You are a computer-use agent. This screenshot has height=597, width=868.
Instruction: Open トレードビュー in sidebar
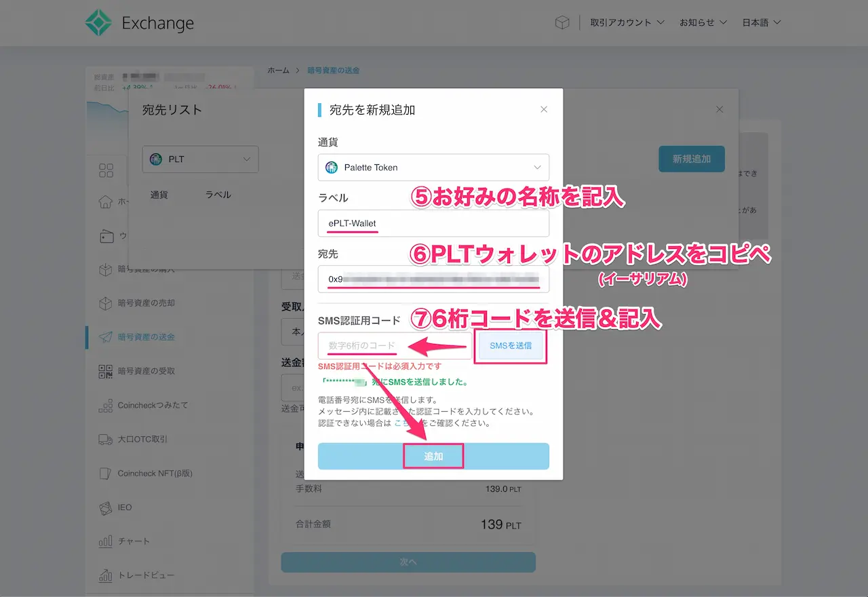click(146, 575)
